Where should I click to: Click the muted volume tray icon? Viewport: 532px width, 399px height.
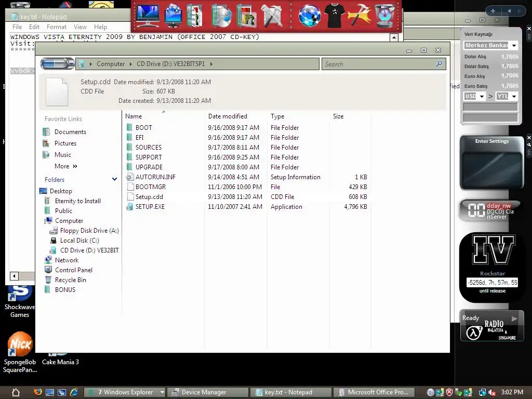click(492, 393)
